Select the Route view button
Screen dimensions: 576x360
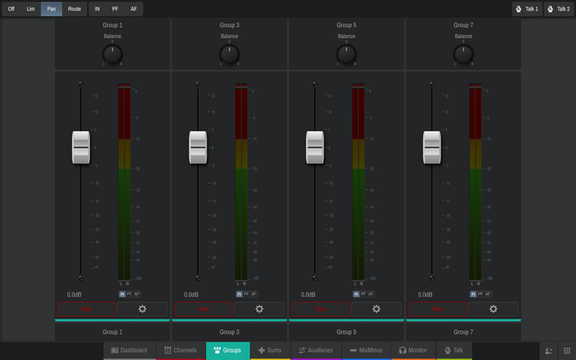[x=74, y=9]
